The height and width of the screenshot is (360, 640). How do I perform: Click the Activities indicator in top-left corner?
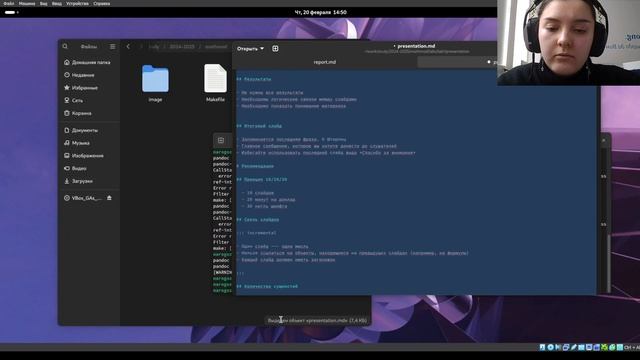click(11, 12)
